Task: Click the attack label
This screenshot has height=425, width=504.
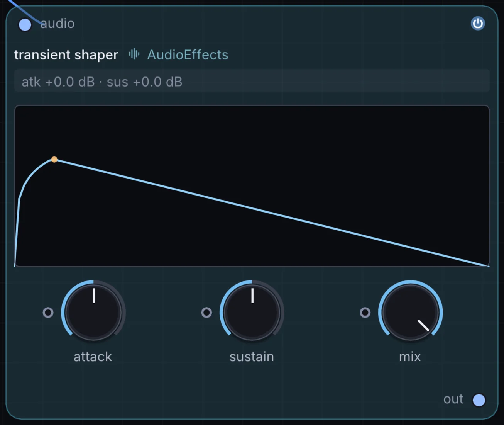Action: (x=93, y=357)
